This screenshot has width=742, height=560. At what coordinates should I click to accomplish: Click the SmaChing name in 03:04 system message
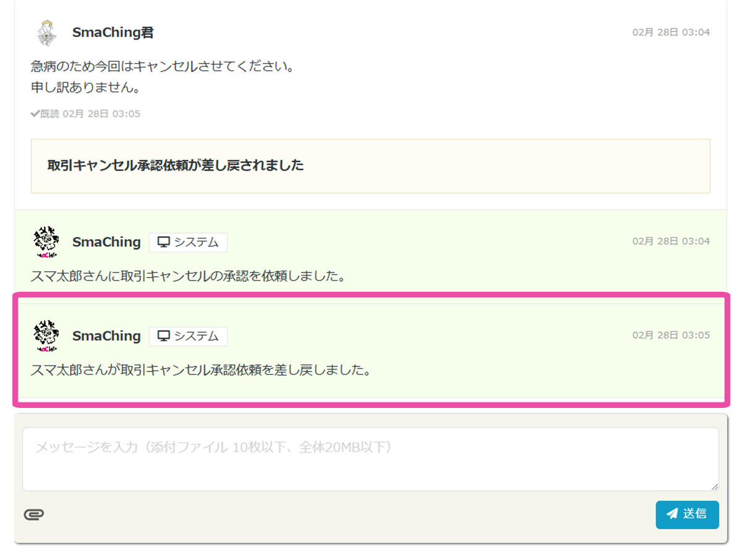(106, 242)
